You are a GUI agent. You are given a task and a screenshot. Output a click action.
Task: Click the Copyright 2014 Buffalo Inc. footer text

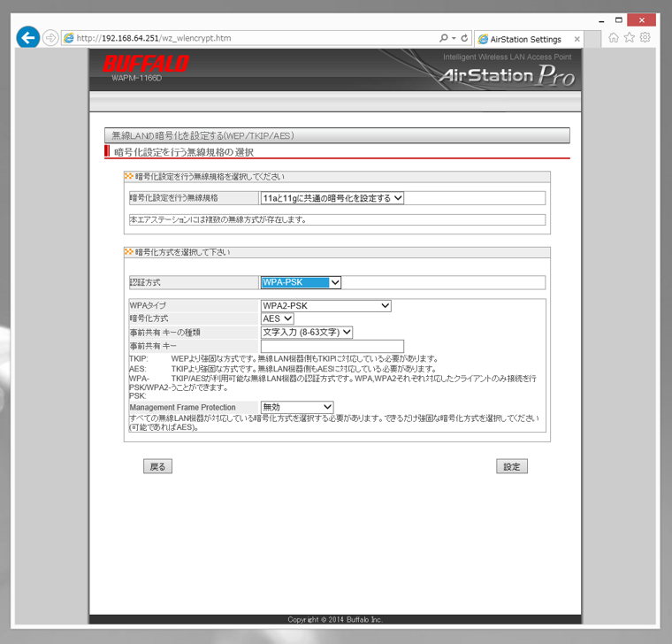(x=335, y=619)
